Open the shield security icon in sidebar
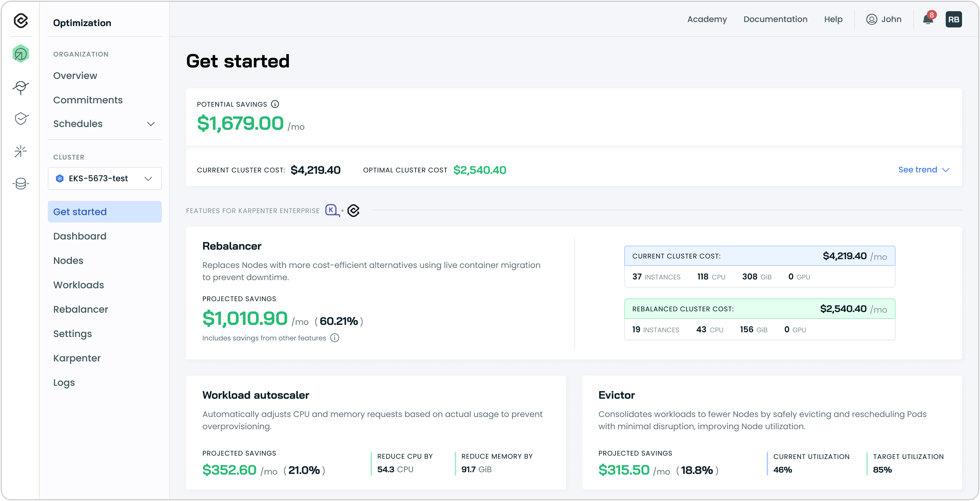This screenshot has width=980, height=501. tap(21, 119)
